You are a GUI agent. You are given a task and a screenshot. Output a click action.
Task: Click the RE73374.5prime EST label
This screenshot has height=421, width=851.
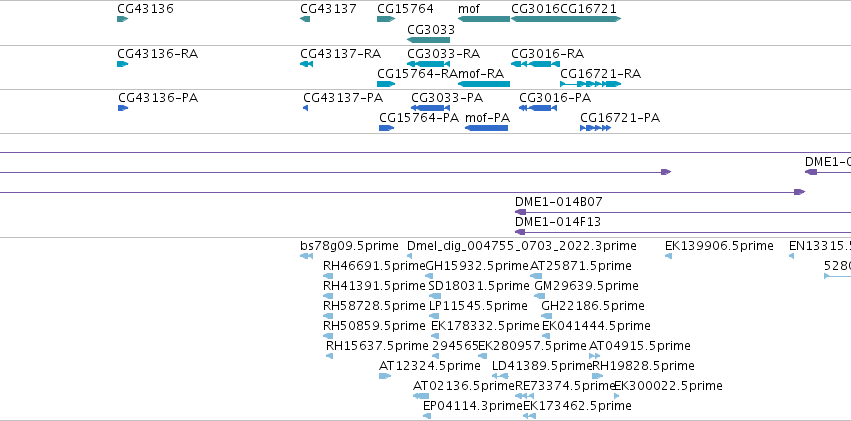click(565, 386)
